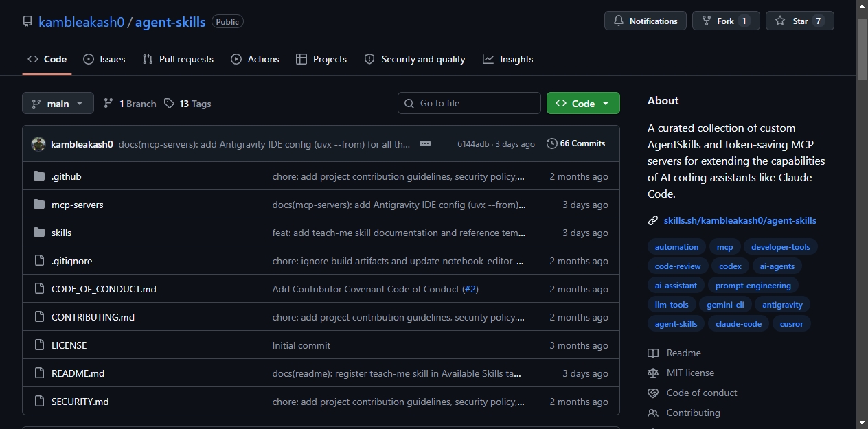Viewport: 868px width, 429px height.
Task: Select the gemini-cli topic tag
Action: pos(725,305)
